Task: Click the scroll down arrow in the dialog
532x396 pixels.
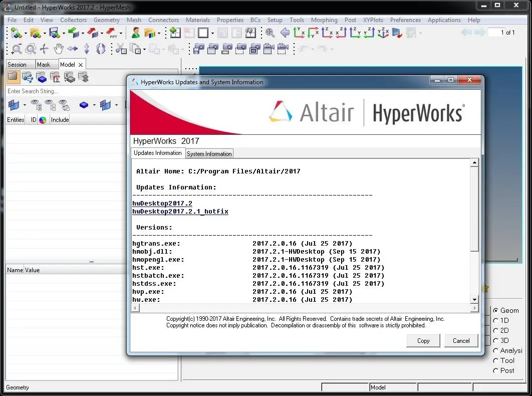Action: coord(474,300)
